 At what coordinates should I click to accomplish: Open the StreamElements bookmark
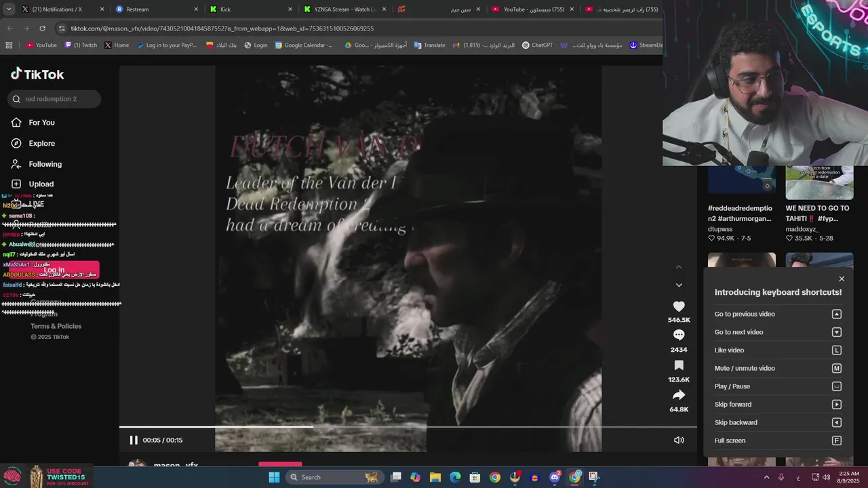[646, 45]
